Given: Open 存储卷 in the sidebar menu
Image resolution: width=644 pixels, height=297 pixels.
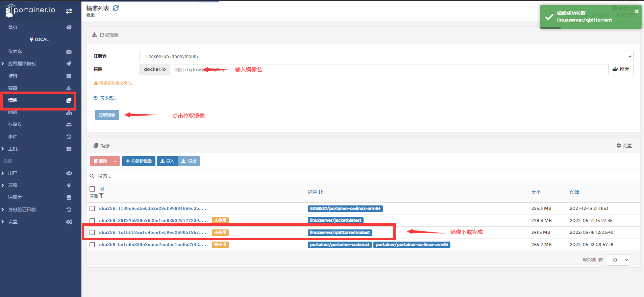Looking at the screenshot, I should coord(15,124).
